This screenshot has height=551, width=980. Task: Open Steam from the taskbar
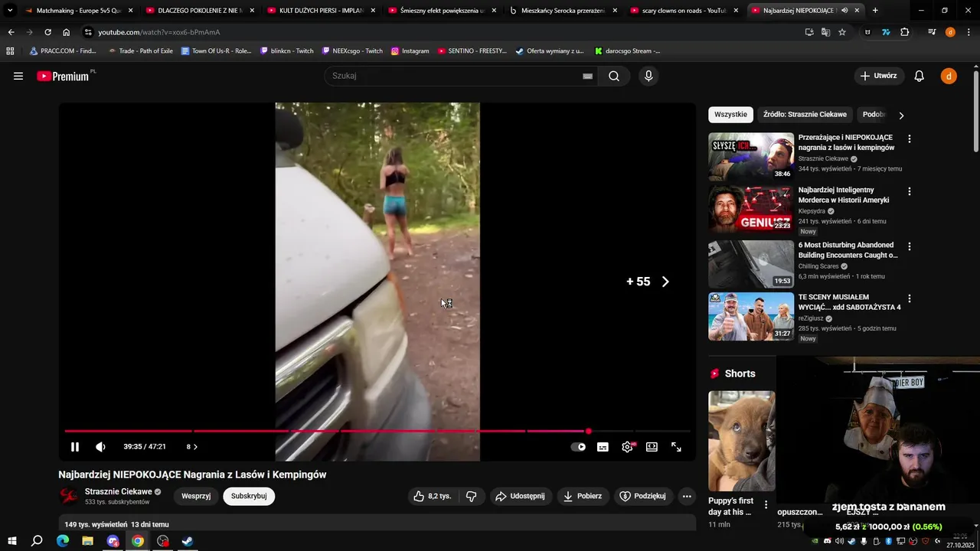click(x=188, y=541)
